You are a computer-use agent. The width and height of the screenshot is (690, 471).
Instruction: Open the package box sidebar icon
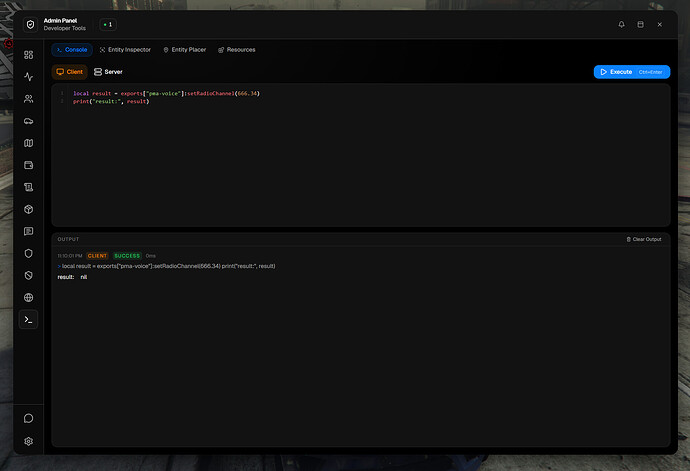point(29,209)
